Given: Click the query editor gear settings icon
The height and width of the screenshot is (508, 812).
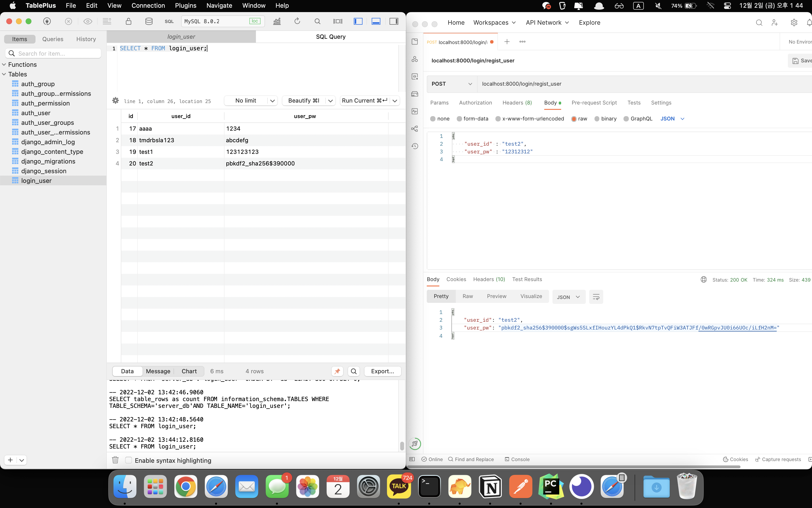Looking at the screenshot, I should (x=116, y=100).
